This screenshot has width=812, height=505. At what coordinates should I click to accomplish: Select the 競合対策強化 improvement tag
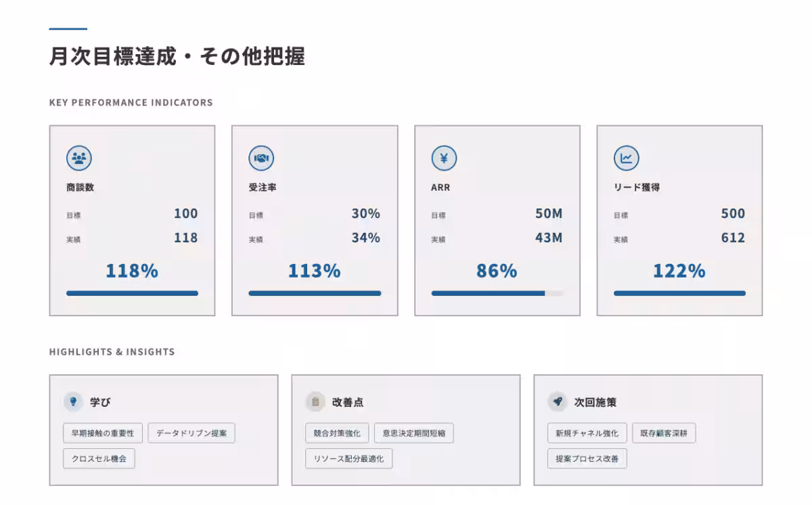(338, 433)
